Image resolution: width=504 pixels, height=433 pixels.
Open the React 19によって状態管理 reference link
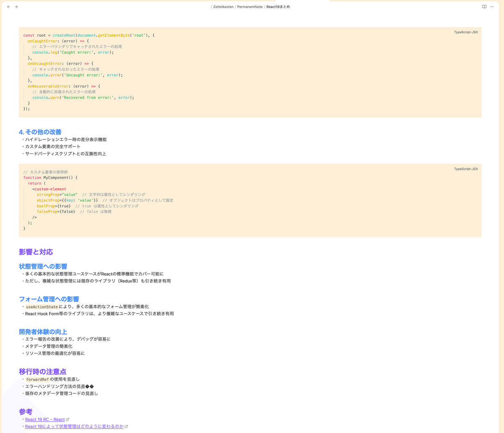[x=74, y=426]
